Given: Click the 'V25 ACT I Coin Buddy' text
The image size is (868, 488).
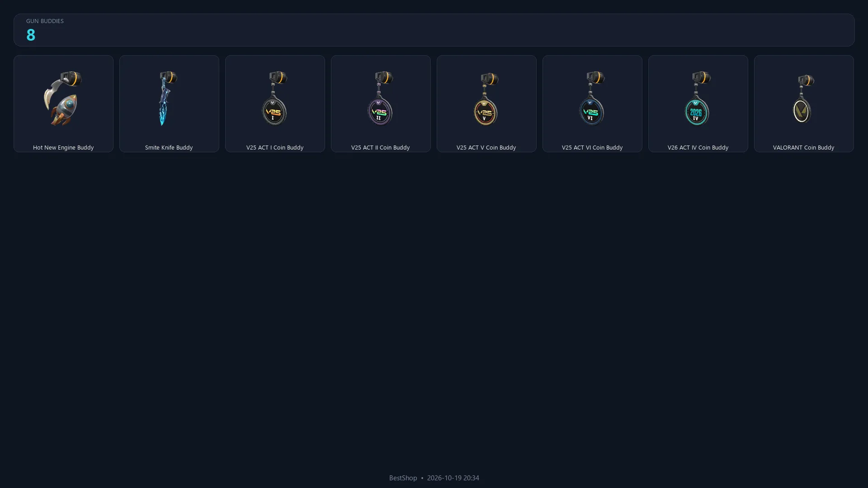Looking at the screenshot, I should click(274, 147).
